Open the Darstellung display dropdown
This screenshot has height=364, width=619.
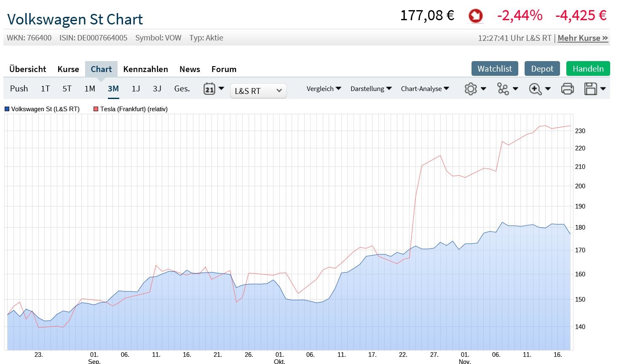tap(371, 88)
